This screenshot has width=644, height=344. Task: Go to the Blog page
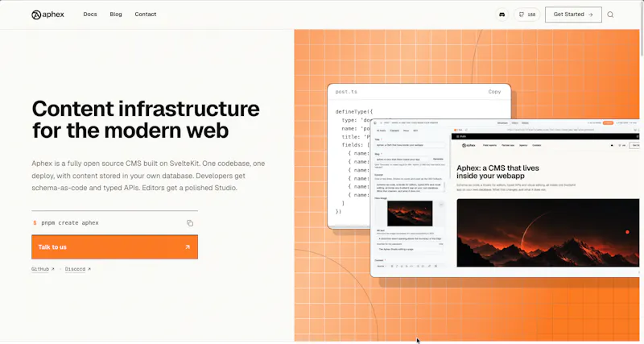[x=116, y=14]
